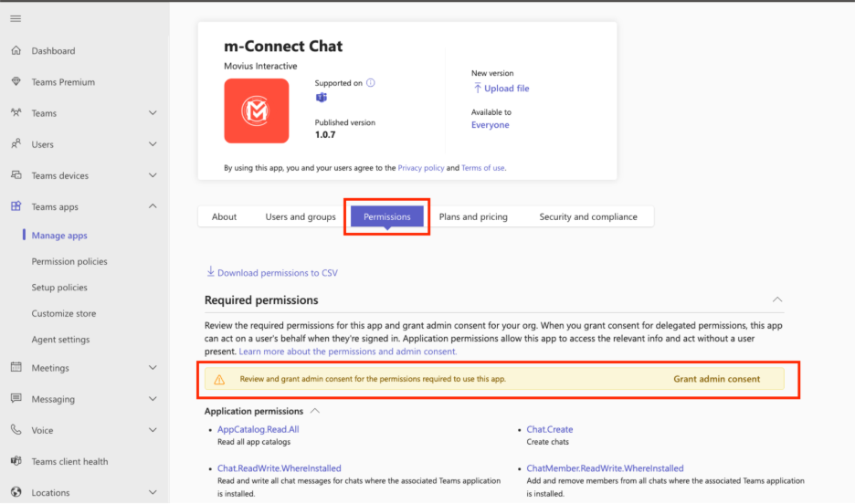Viewport: 855px width, 504px height.
Task: Click the download arrow icon for CSV
Action: point(210,271)
